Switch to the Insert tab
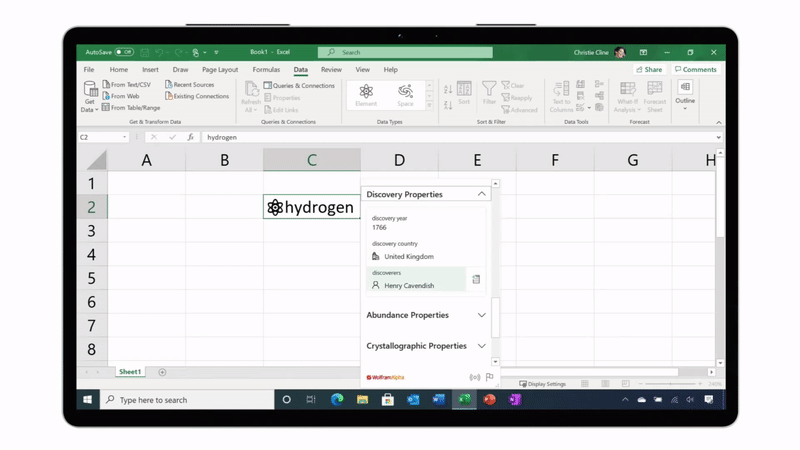Viewport: 800px width, 450px height. pos(150,69)
